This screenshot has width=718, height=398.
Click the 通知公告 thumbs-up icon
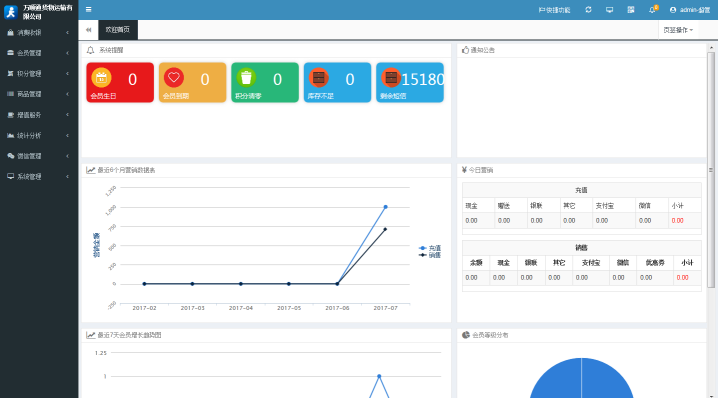pos(466,50)
